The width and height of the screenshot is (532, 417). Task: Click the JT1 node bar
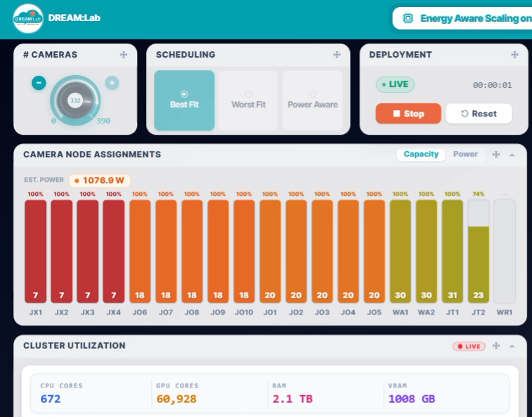click(453, 251)
